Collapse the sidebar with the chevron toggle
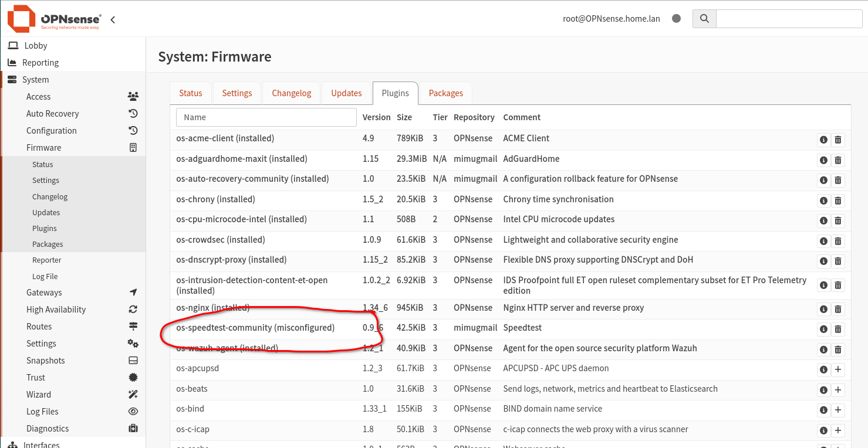The image size is (868, 448). pos(113,19)
